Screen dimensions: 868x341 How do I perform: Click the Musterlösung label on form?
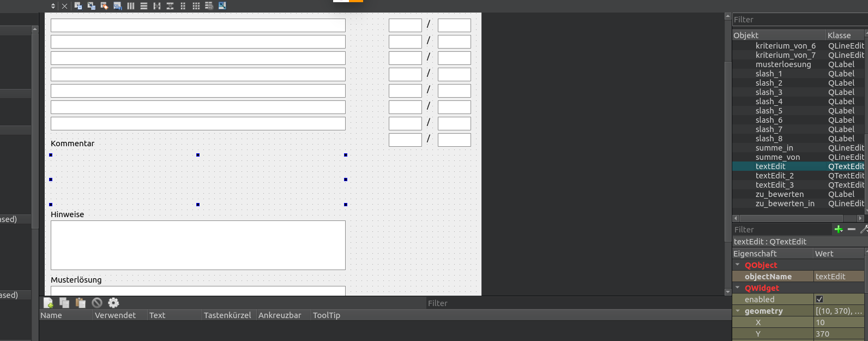(x=76, y=280)
